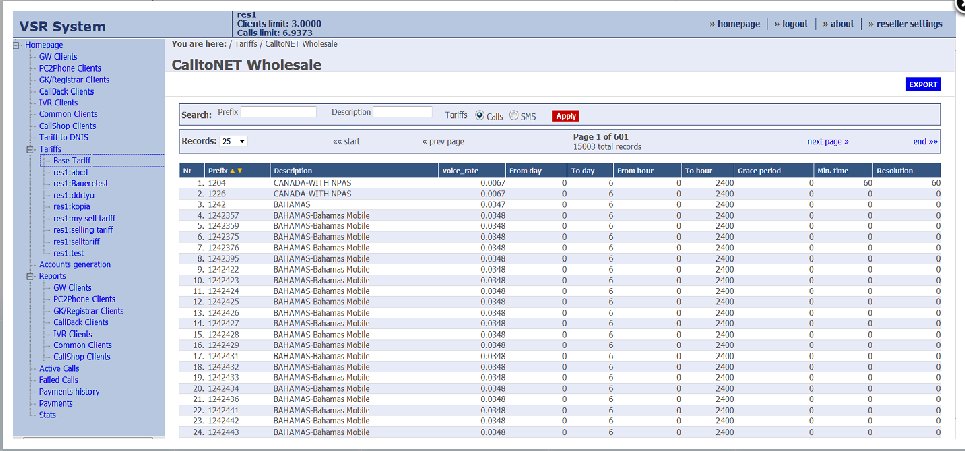Open top-level PC2Phone Clients item
The height and width of the screenshot is (451, 965).
(x=70, y=68)
